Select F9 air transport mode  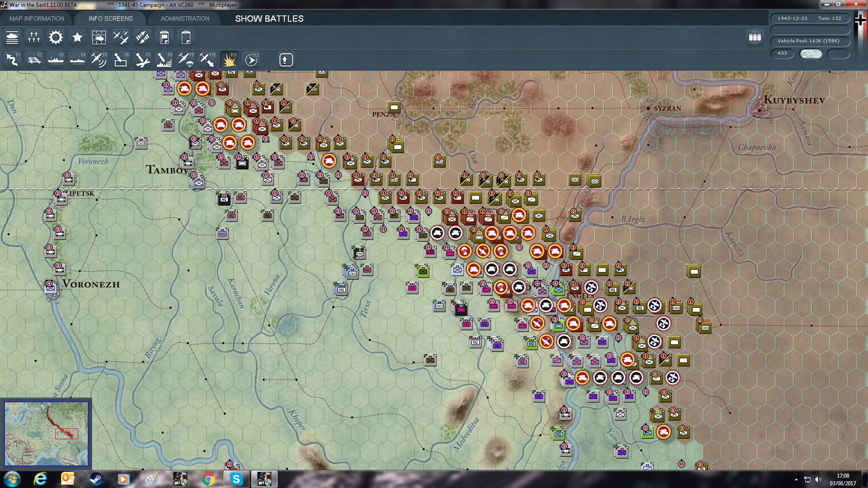point(186,60)
